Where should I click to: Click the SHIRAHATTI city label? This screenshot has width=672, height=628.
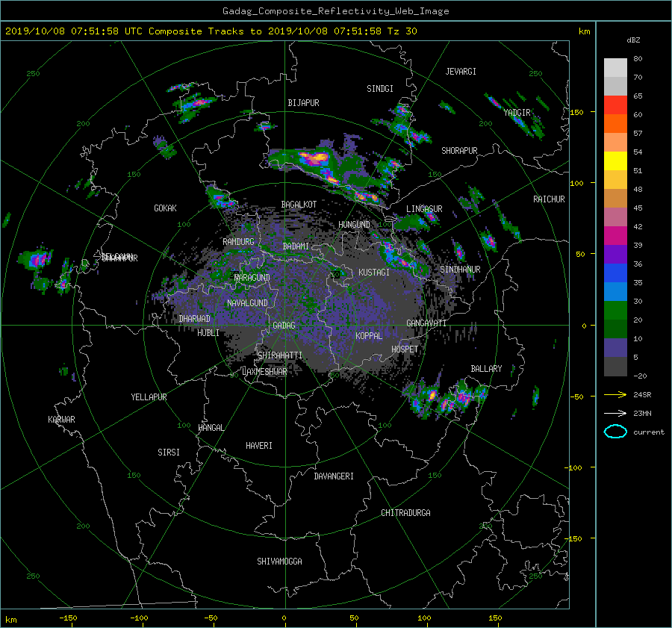tap(280, 355)
